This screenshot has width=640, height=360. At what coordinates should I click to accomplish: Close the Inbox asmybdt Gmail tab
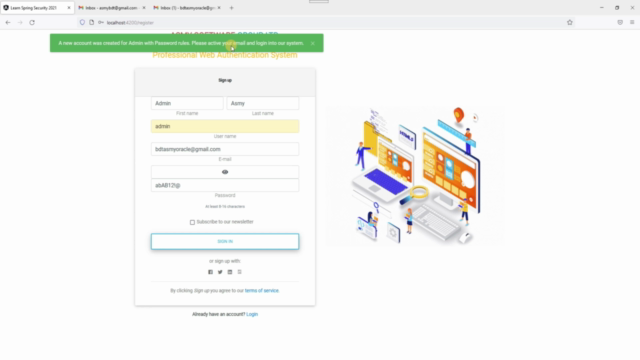(144, 8)
